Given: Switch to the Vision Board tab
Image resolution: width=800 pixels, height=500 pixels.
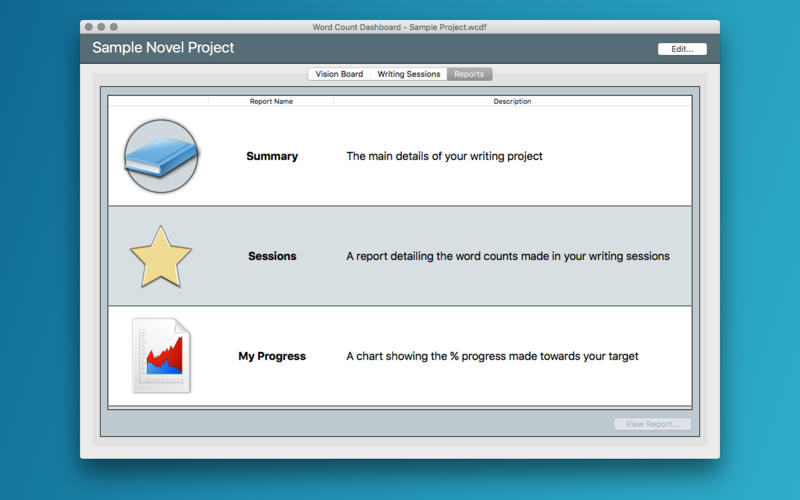Looking at the screenshot, I should pyautogui.click(x=339, y=74).
